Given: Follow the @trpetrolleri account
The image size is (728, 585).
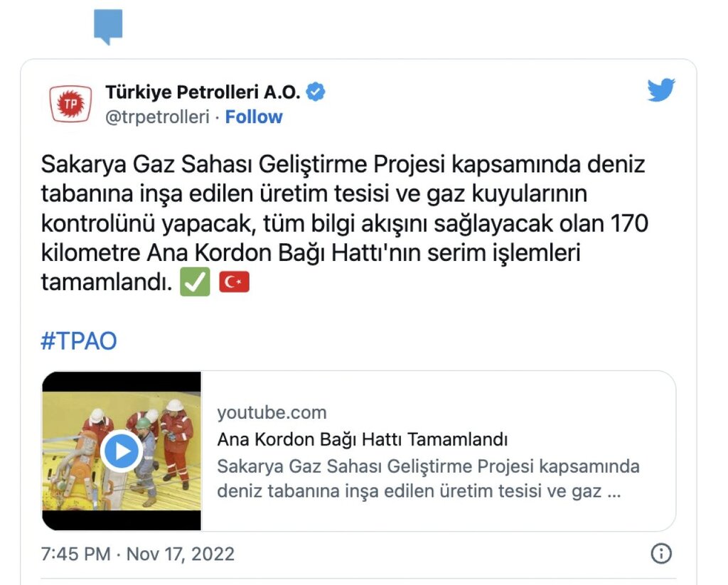Looking at the screenshot, I should (x=254, y=117).
